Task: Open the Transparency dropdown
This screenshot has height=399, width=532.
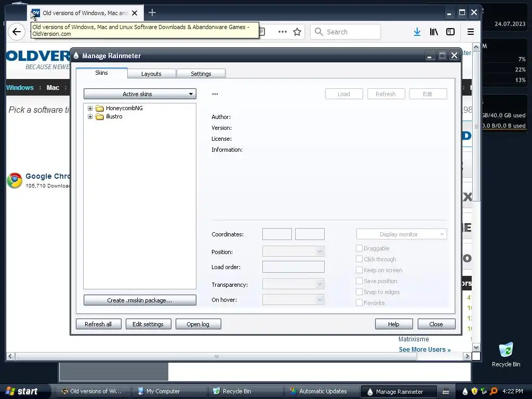Action: [x=293, y=284]
